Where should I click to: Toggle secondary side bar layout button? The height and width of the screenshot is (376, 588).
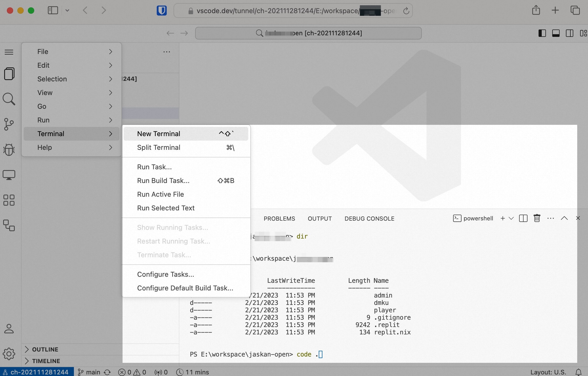(x=569, y=33)
